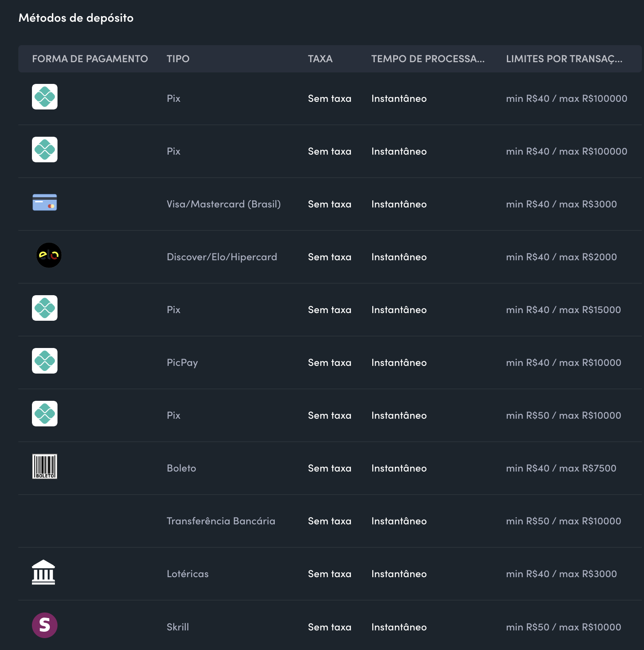Choose the Pix icon with min R$50 limit
644x650 pixels.
45,414
